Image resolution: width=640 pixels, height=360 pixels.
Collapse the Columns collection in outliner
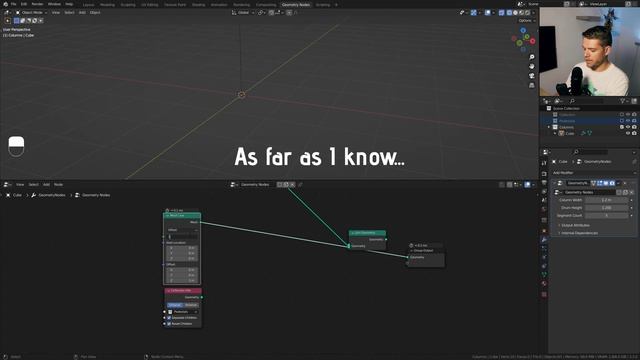pos(549,127)
